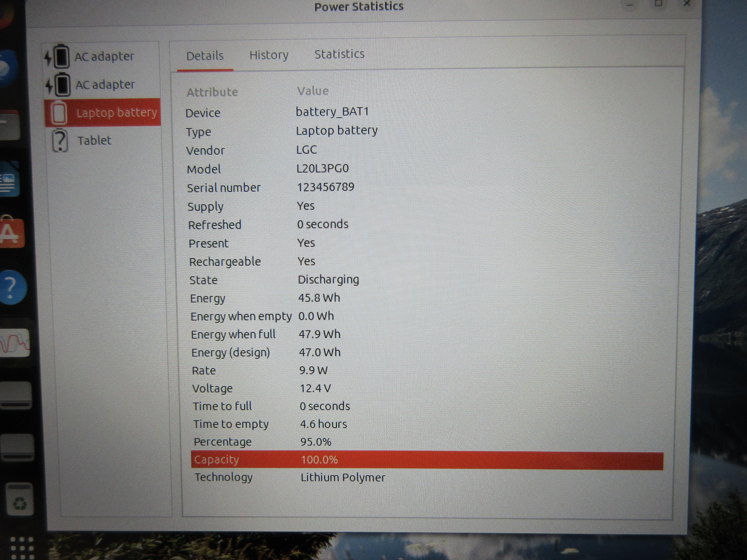Click the Laptop battery icon
The height and width of the screenshot is (560, 747).
59,112
